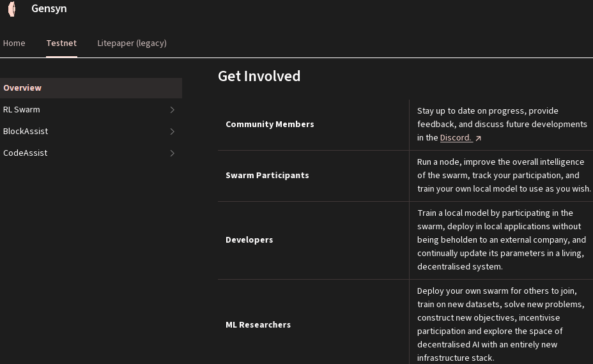Expand the RL Swarm chevron arrow
The height and width of the screenshot is (364, 593).
click(172, 110)
